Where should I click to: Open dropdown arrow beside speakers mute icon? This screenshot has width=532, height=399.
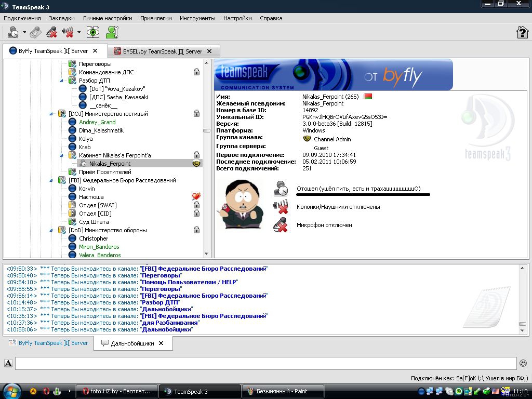(79, 33)
